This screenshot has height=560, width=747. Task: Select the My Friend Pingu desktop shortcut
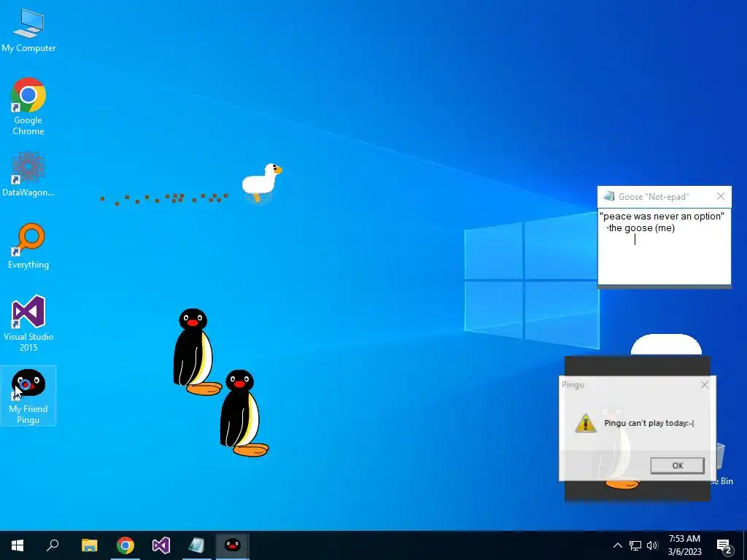pos(28,396)
